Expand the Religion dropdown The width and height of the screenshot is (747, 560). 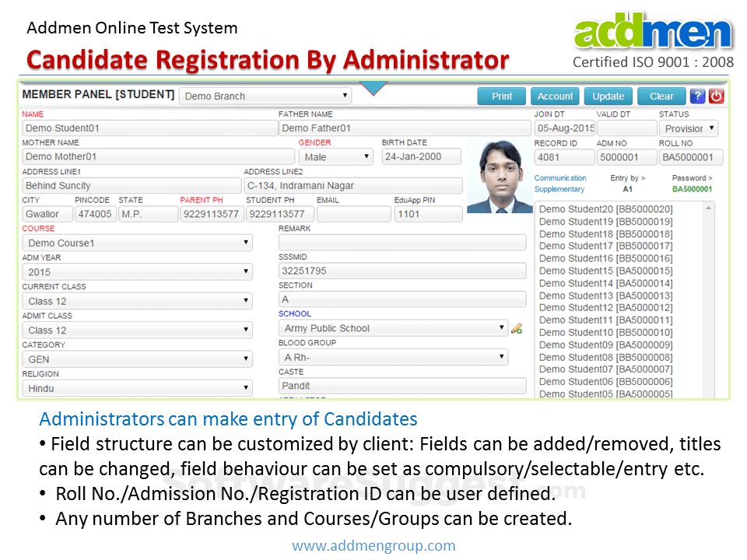point(137,388)
